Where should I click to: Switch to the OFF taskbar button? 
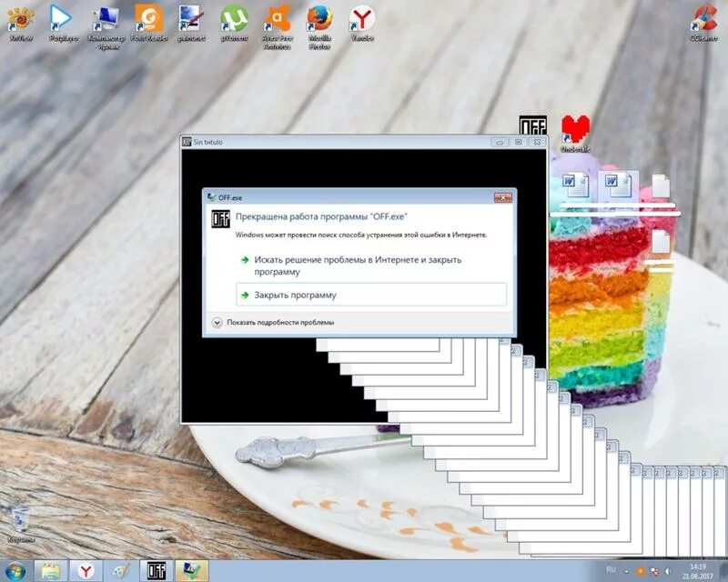point(156,571)
